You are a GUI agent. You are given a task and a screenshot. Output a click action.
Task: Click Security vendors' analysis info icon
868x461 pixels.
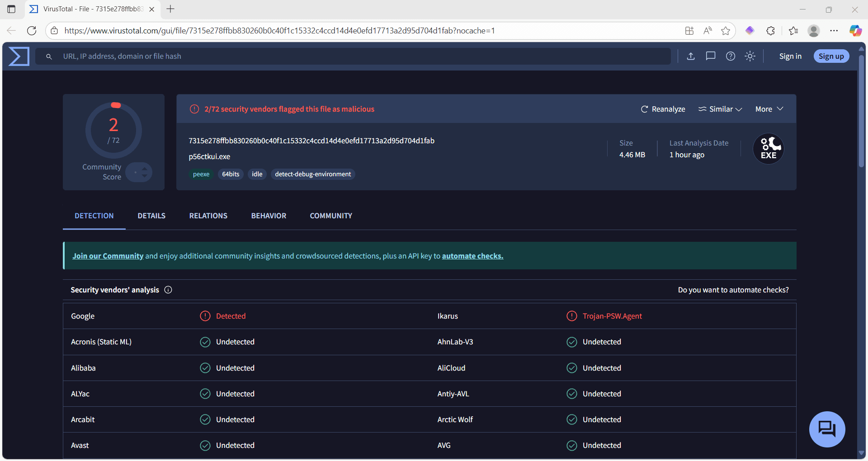click(x=168, y=290)
